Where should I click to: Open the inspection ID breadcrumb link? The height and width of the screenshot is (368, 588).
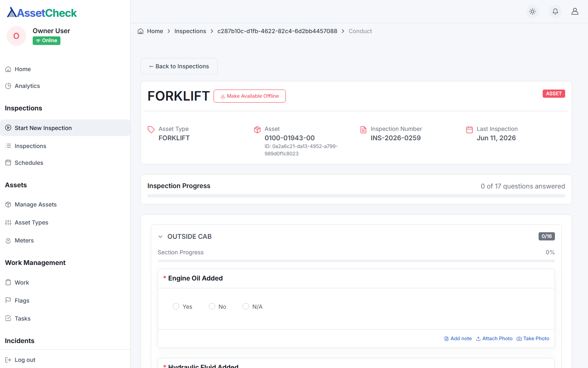(277, 31)
